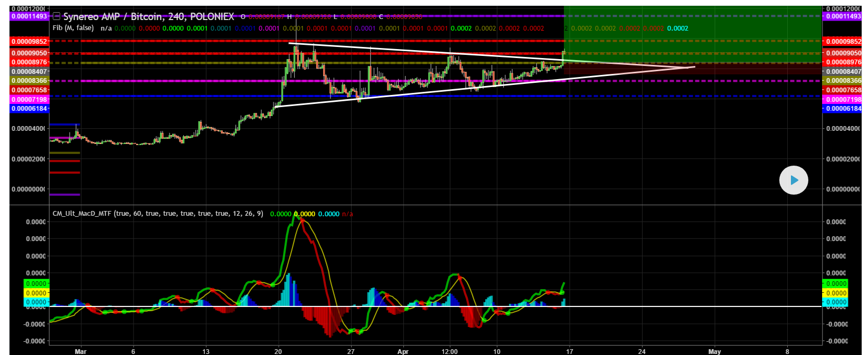868x355 pixels.
Task: Click gray 0.00008407 label on right axis
Action: coord(843,72)
